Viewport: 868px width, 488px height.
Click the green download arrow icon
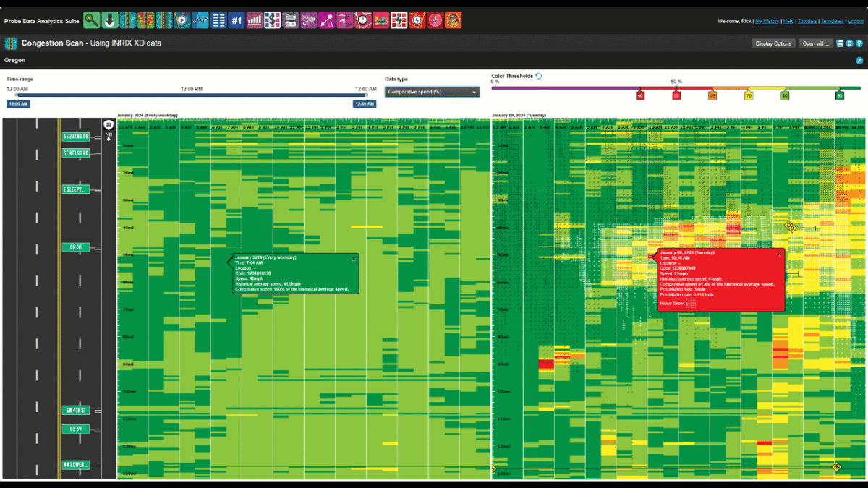[110, 20]
